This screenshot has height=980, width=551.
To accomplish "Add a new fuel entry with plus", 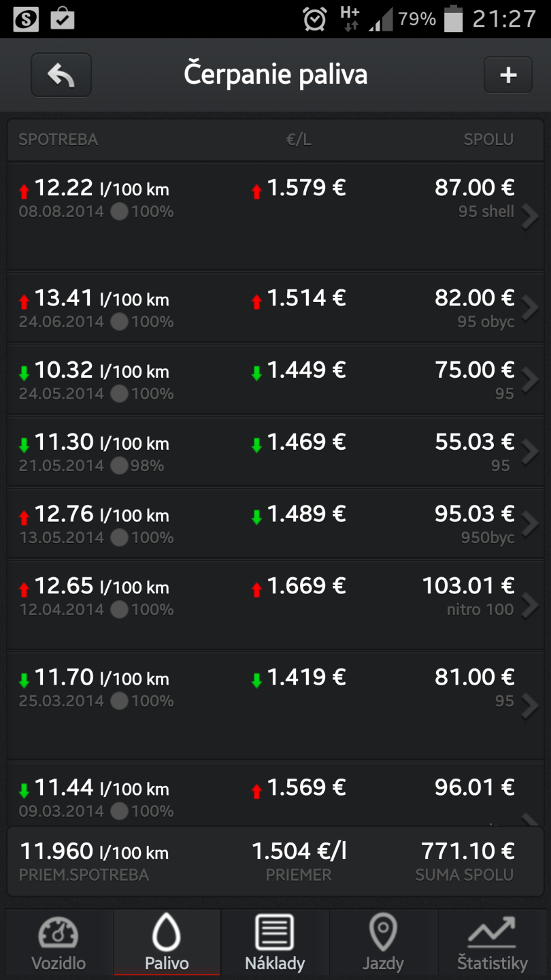I will click(x=507, y=75).
